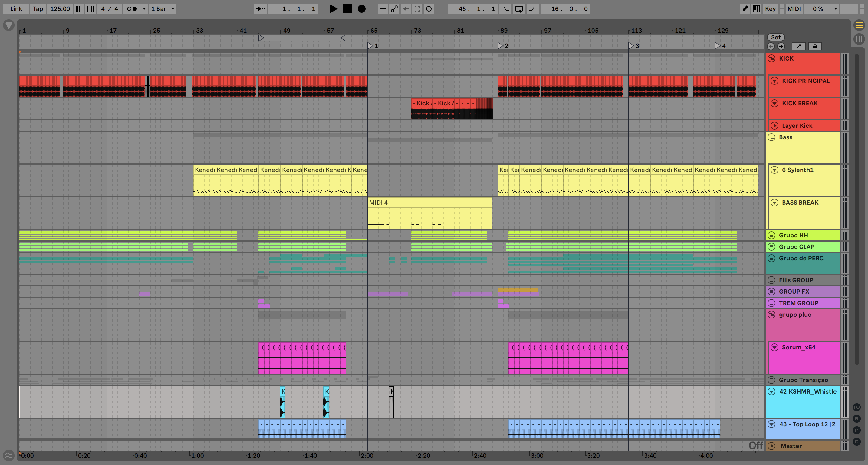Click the Automation Arm button
The height and width of the screenshot is (465, 868).
pos(394,9)
